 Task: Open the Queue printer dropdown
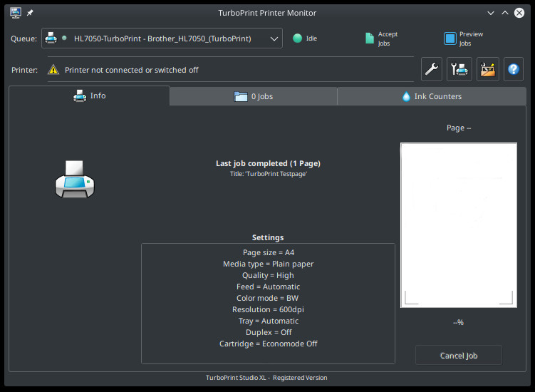(x=162, y=38)
